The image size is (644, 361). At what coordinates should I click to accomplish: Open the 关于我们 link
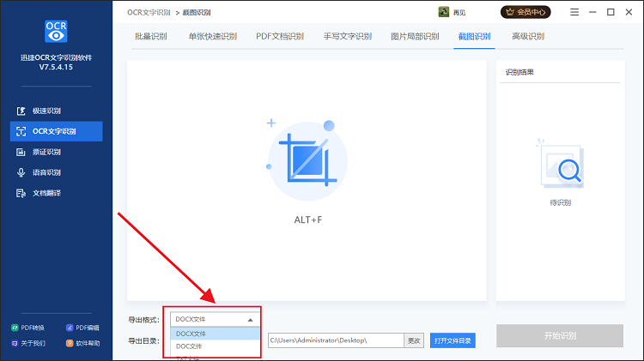tap(28, 343)
